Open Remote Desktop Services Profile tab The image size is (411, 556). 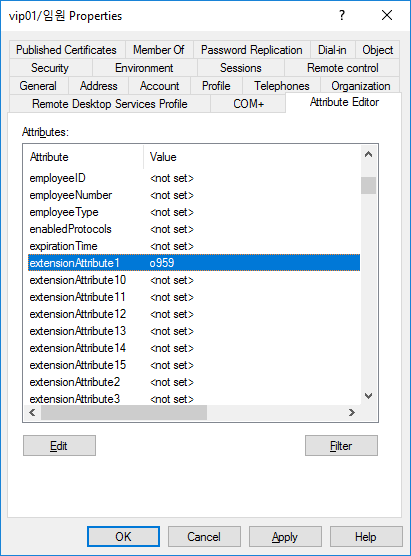110,104
